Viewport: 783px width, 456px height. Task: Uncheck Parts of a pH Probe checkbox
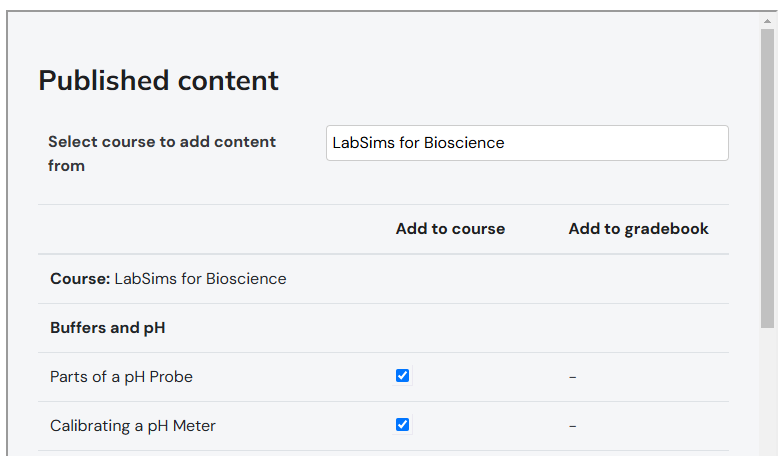point(402,376)
